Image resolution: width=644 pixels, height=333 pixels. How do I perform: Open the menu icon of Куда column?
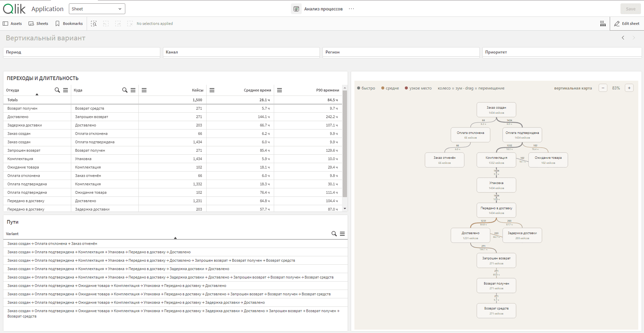pos(133,90)
